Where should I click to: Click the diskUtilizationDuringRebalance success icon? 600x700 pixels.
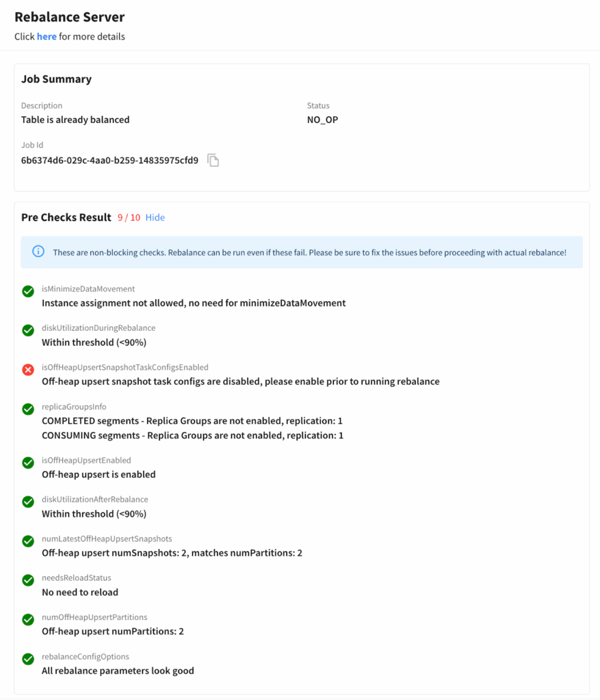click(28, 331)
